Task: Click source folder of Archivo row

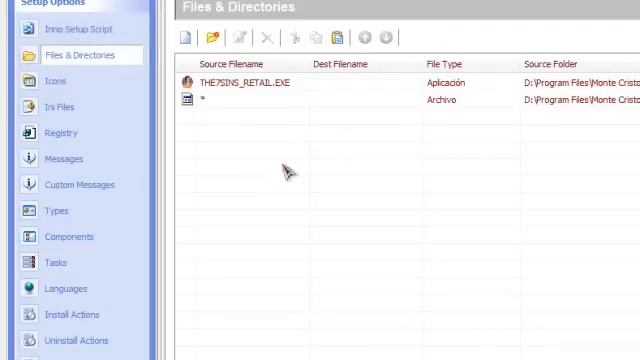Action: pos(582,100)
